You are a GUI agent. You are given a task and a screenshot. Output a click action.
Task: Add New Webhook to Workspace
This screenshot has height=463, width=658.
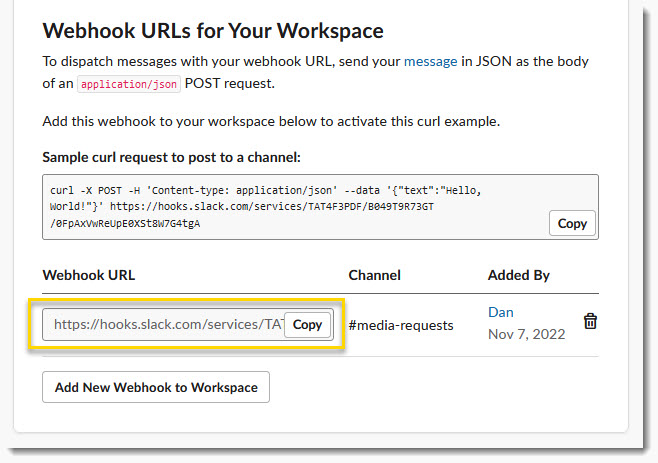click(x=156, y=387)
